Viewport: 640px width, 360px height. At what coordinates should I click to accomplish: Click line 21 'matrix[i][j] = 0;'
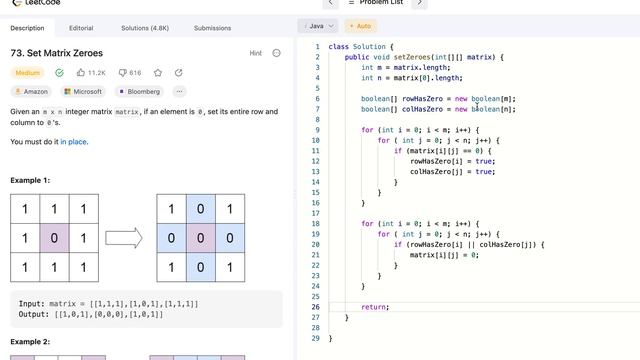click(444, 255)
